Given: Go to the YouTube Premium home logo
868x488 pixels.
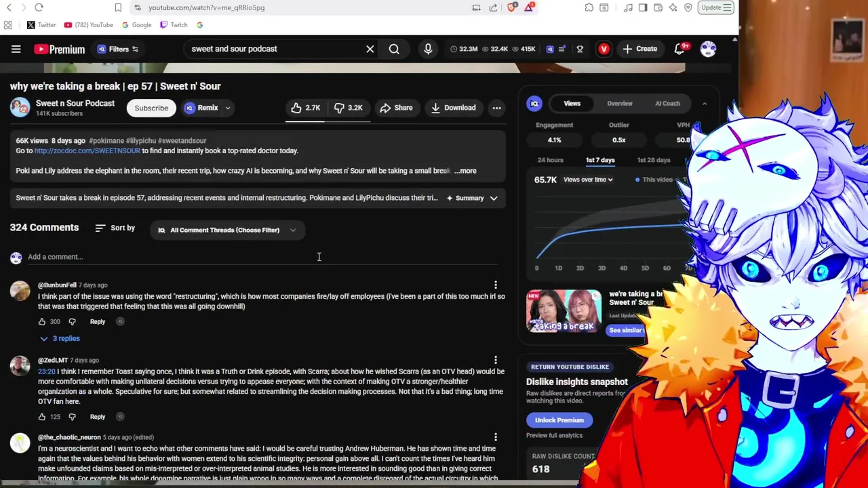Looking at the screenshot, I should coord(60,49).
